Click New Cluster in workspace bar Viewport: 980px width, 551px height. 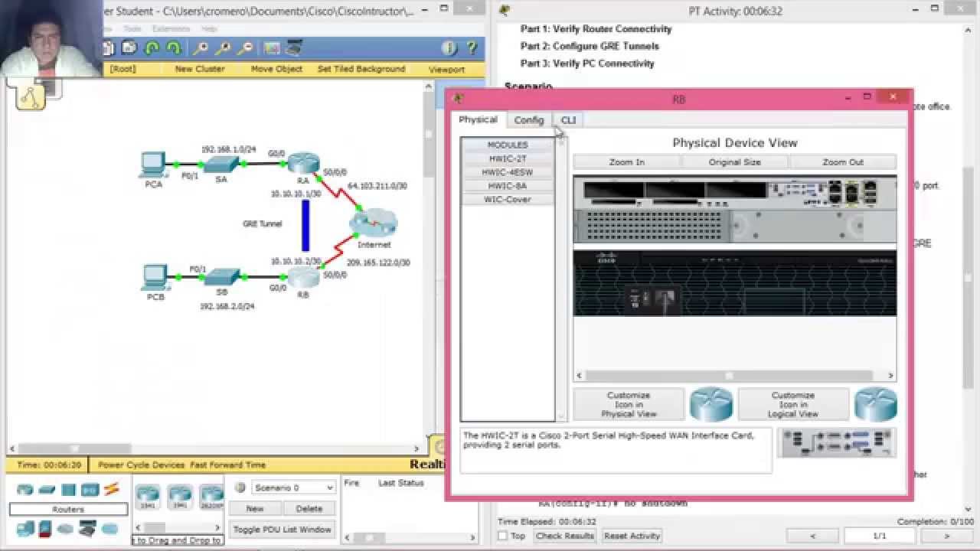coord(200,69)
